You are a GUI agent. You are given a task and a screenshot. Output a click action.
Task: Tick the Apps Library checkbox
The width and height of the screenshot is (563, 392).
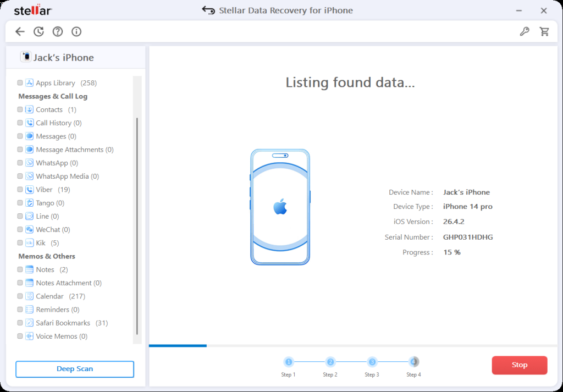20,83
